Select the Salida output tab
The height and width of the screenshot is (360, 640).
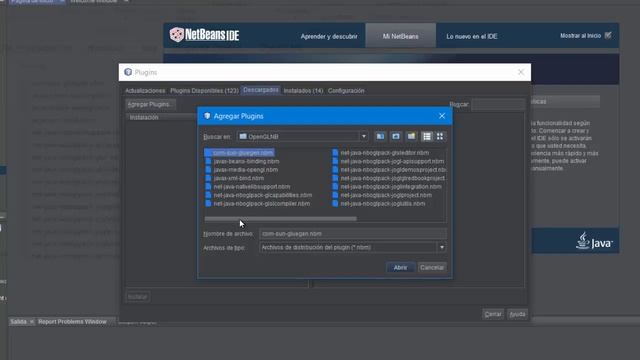coord(18,322)
